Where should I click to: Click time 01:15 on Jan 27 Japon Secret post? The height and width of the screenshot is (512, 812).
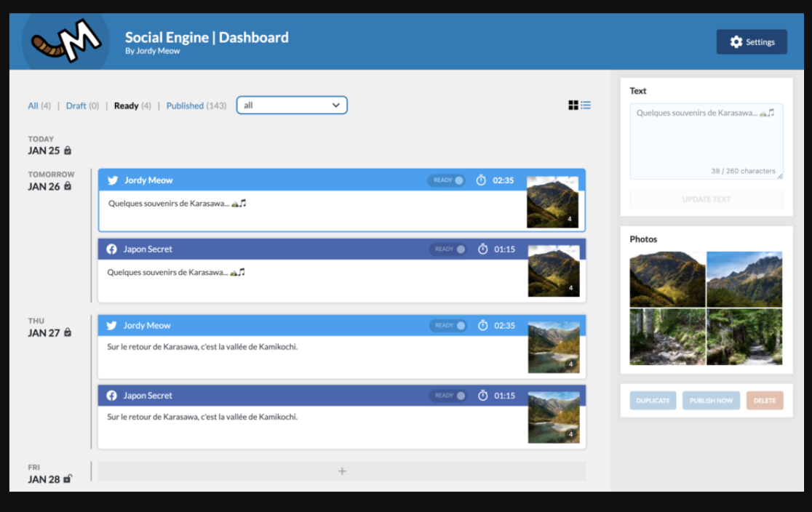click(504, 396)
